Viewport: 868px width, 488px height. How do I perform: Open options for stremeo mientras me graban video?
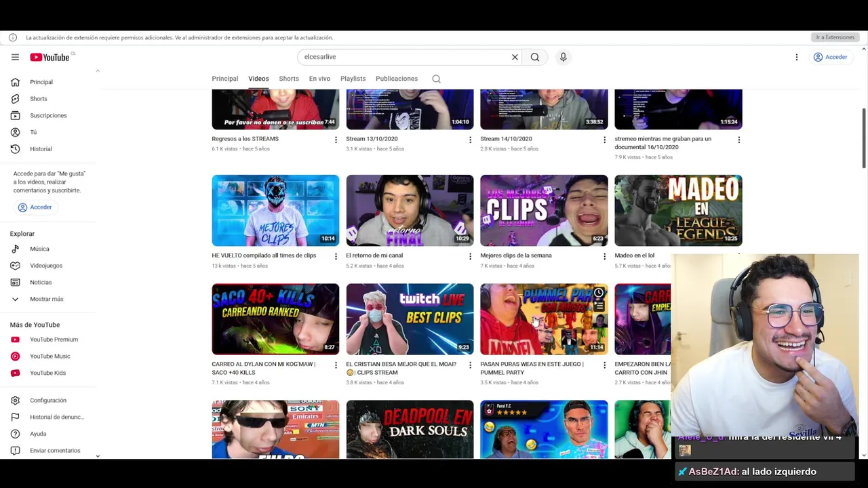click(x=738, y=140)
